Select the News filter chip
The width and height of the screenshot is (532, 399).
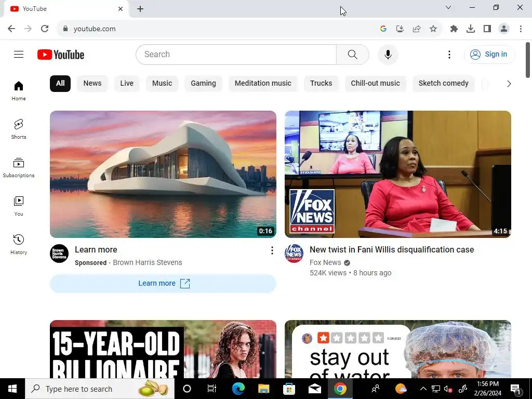click(x=92, y=84)
